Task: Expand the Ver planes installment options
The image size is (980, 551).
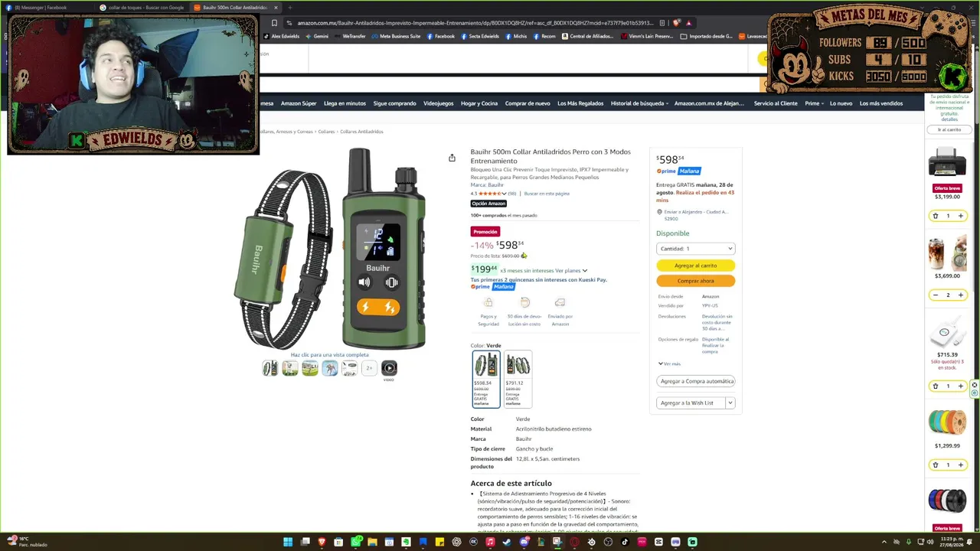Action: point(571,270)
